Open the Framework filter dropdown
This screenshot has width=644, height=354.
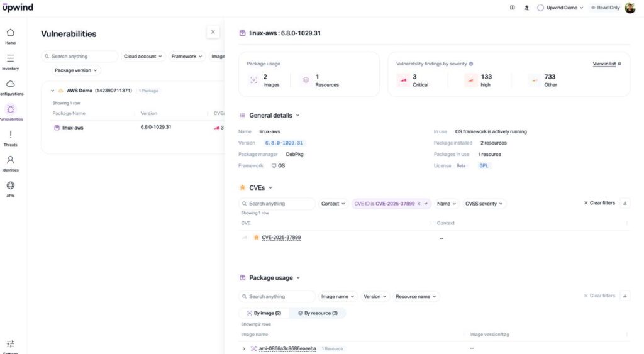point(186,56)
